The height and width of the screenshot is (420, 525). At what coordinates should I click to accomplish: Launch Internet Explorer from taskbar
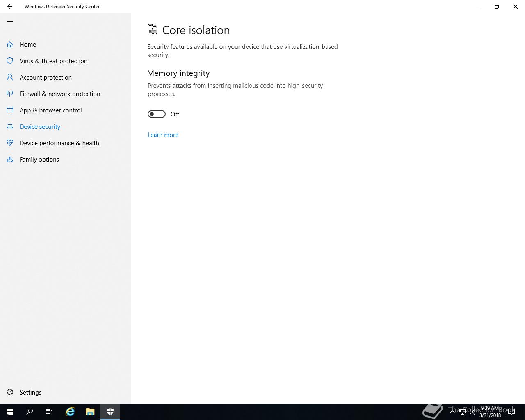70,412
